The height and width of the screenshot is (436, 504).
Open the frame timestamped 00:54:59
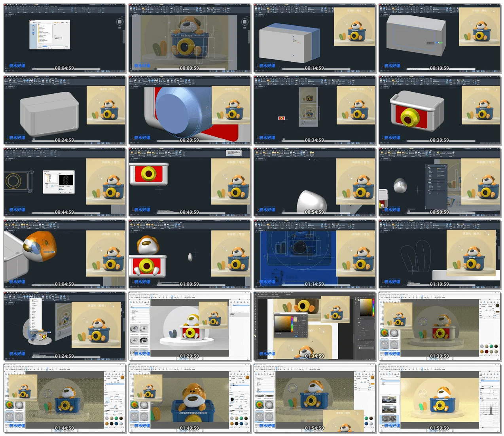pyautogui.click(x=314, y=183)
